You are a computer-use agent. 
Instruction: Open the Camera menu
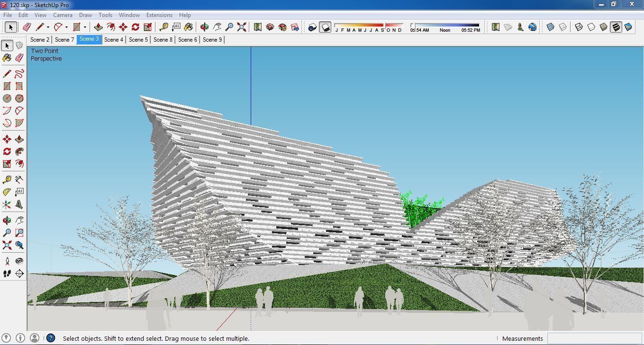pyautogui.click(x=63, y=15)
